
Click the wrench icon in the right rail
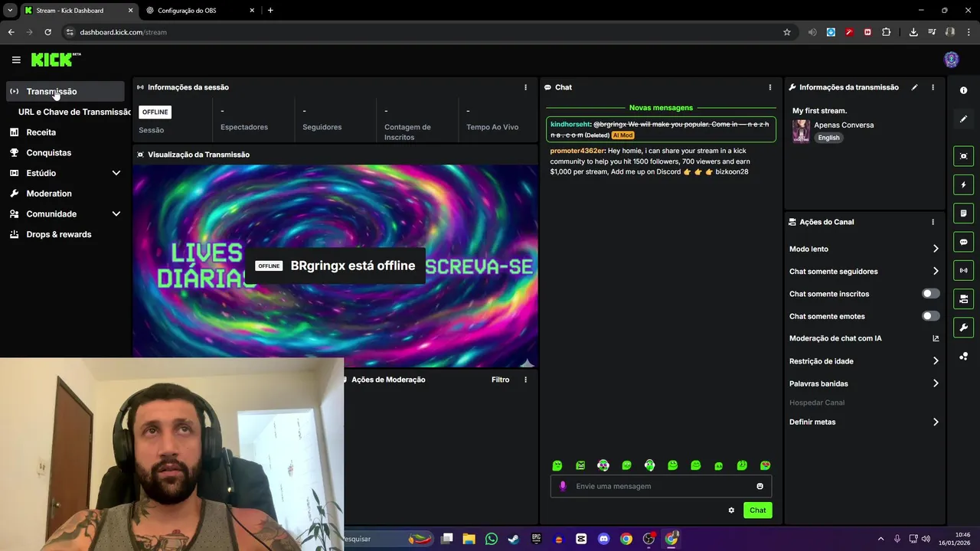pyautogui.click(x=963, y=328)
